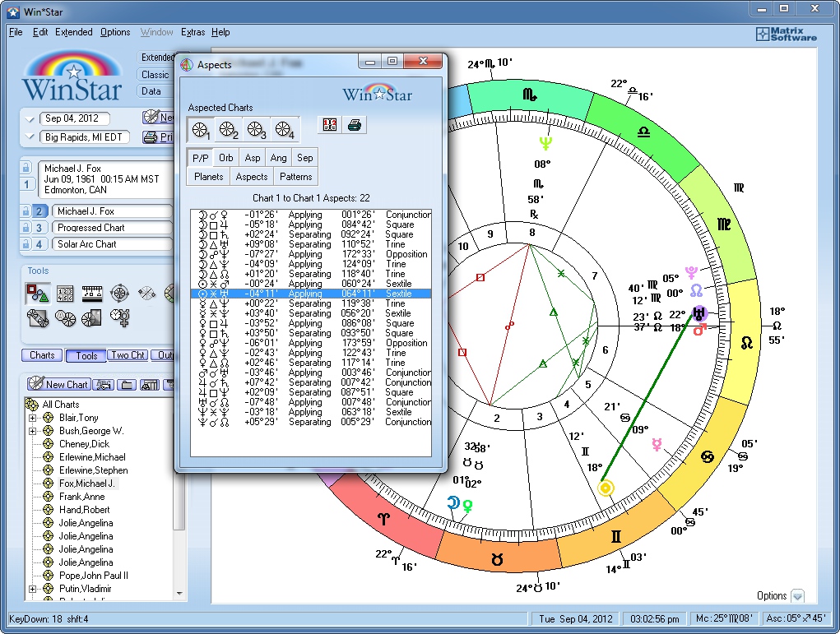Click scrollbar down arrow of chart tree
840x634 pixels.
[x=179, y=594]
